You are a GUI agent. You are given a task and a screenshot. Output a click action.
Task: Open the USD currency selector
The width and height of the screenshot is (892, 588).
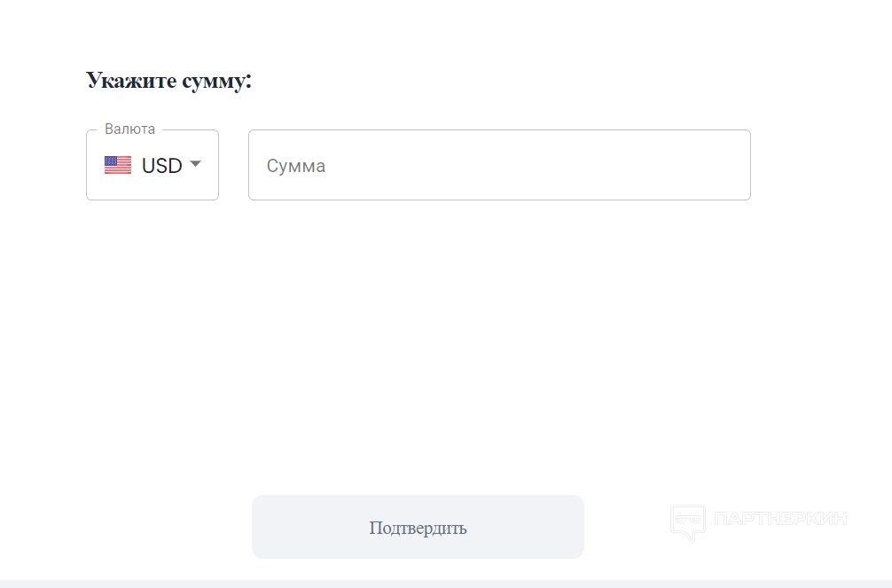click(153, 165)
